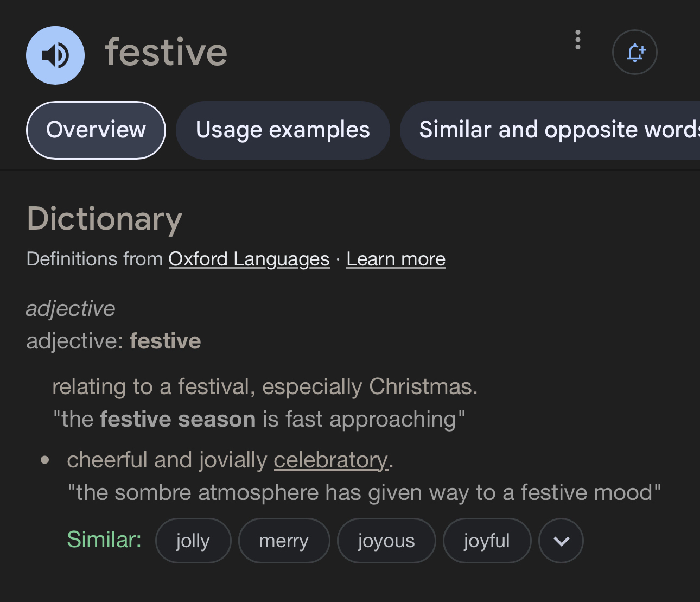Click the festive headword title

pyautogui.click(x=166, y=53)
